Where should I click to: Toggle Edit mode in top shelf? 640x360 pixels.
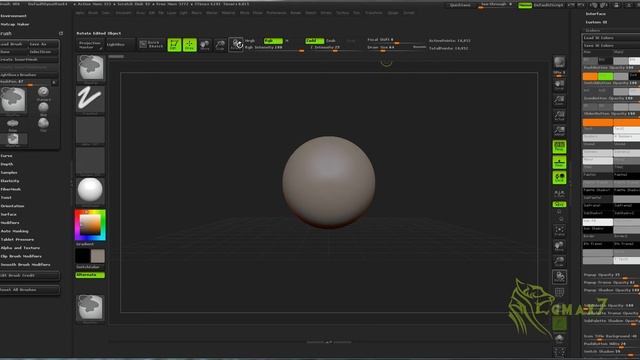174,44
